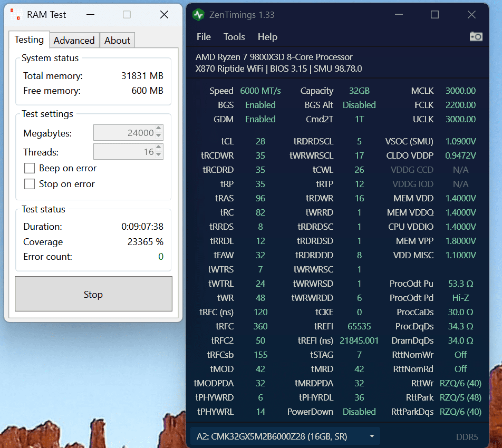The image size is (502, 448).
Task: Click the Coverage value 23365 %
Action: coord(146,242)
